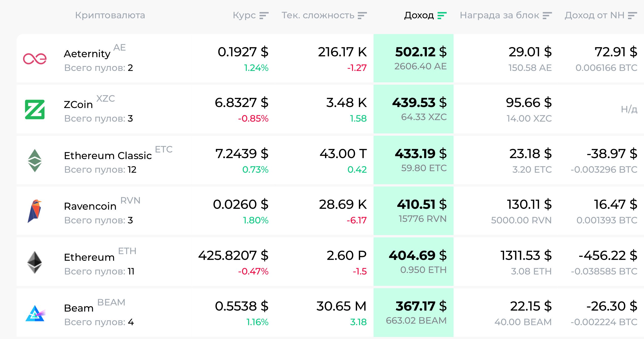Click the RVN ticker label
Viewport: 644px width, 339px height.
pyautogui.click(x=130, y=201)
